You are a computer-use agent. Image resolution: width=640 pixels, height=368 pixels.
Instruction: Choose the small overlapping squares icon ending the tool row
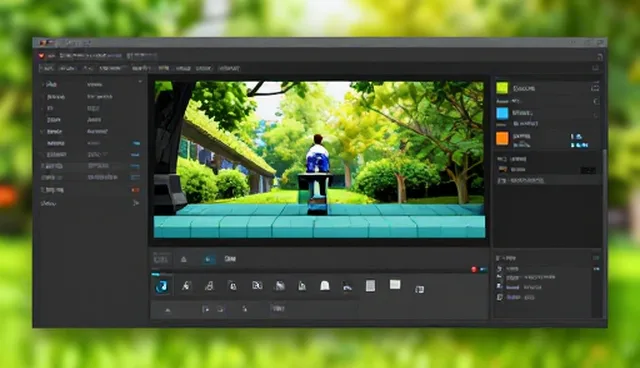click(420, 289)
